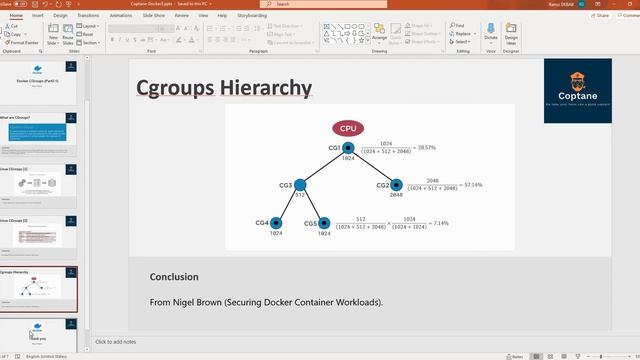Click the Share button
The image size is (640, 360).
tap(600, 16)
